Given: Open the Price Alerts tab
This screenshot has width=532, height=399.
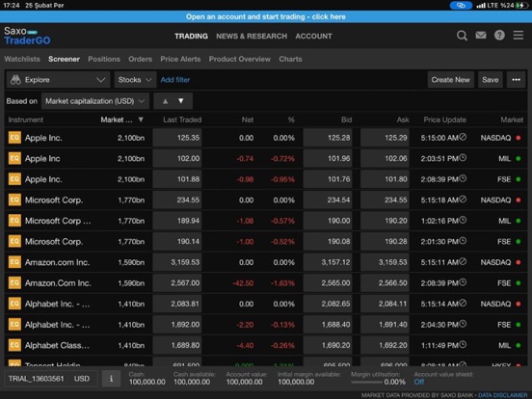Looking at the screenshot, I should (180, 59).
